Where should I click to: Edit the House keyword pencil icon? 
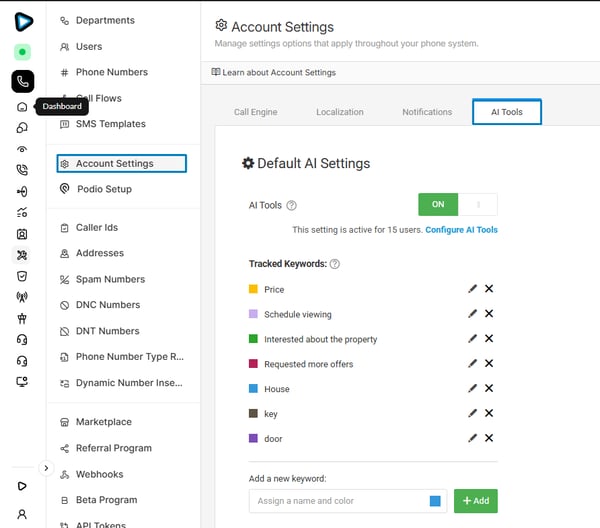point(472,388)
